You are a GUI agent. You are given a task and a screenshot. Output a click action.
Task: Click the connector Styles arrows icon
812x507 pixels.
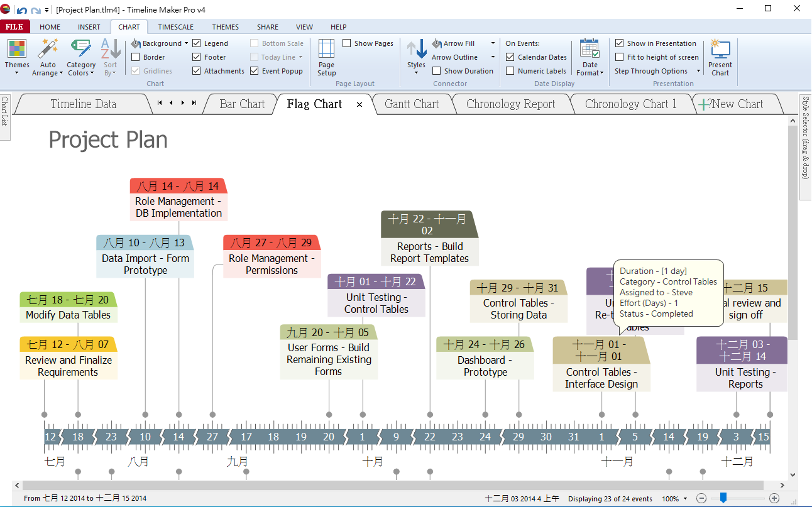pos(416,49)
